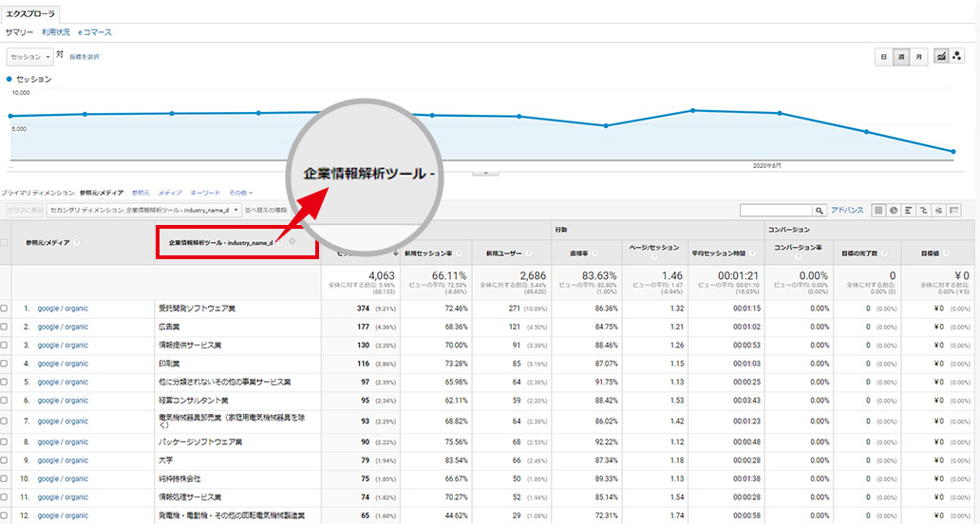This screenshot has width=980, height=524.
Task: Open the アドバンス filter link
Action: pos(847,211)
